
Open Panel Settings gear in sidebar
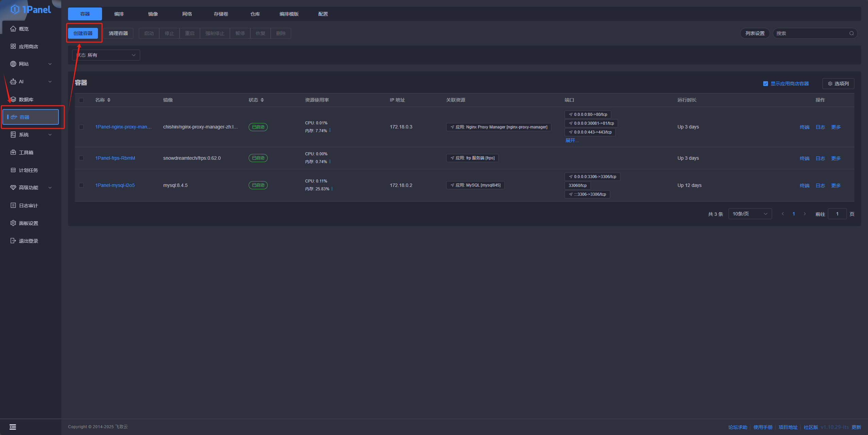tap(13, 223)
